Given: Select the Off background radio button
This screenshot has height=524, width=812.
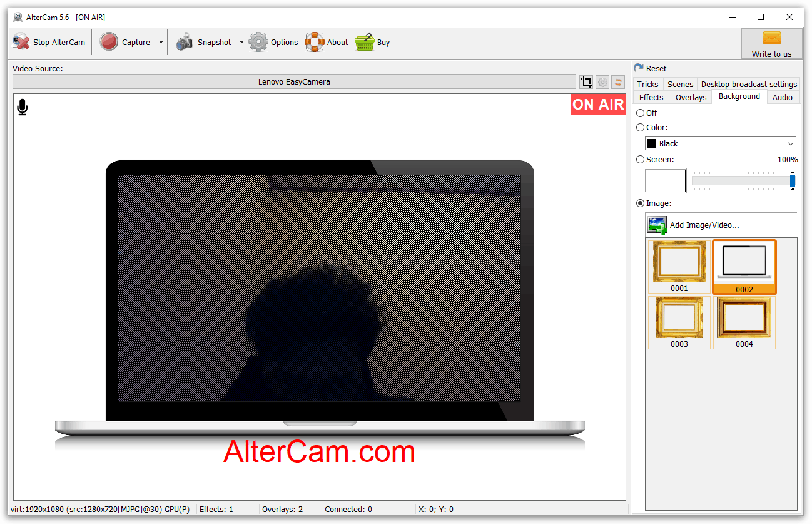Looking at the screenshot, I should [x=640, y=113].
